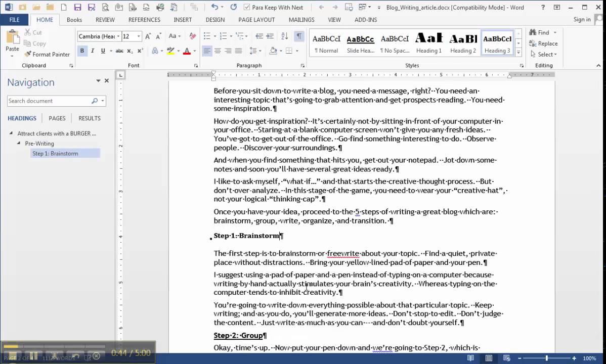Activate the Format Painter

(47, 54)
